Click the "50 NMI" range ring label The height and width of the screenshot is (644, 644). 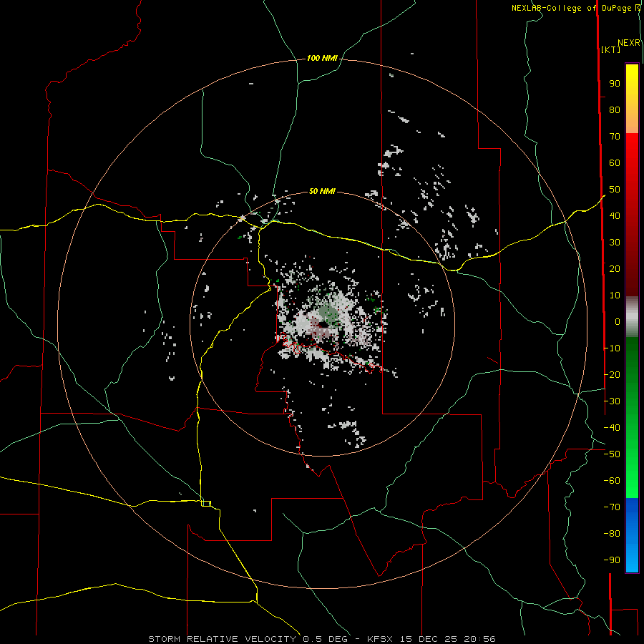(x=322, y=191)
